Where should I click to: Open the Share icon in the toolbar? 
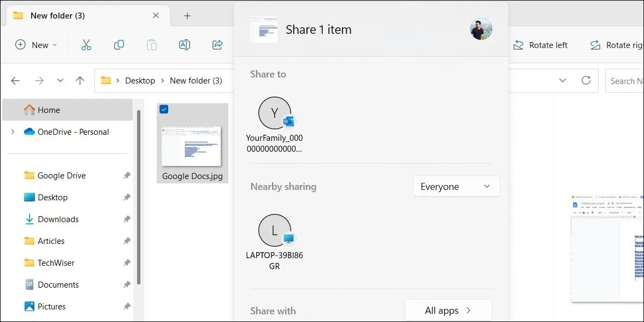point(217,45)
